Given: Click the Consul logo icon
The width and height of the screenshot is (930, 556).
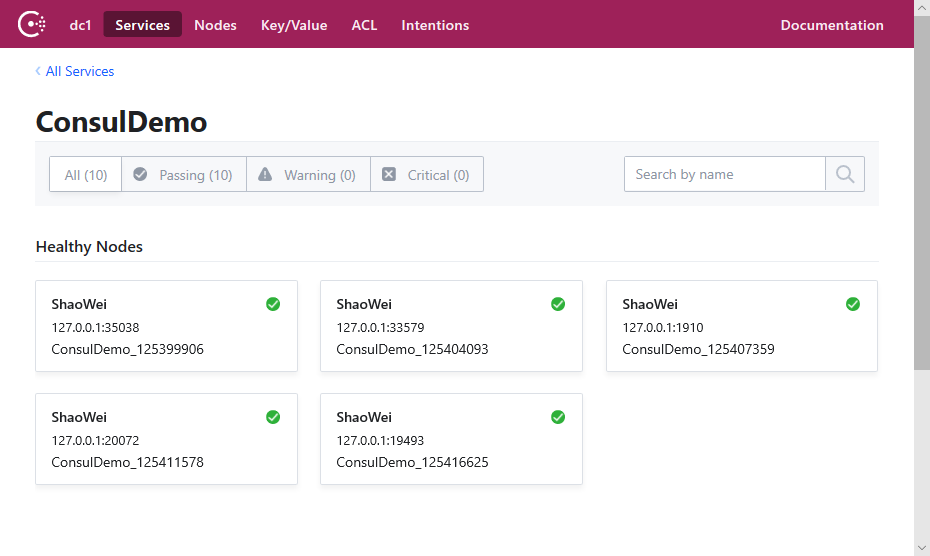Looking at the screenshot, I should (32, 24).
